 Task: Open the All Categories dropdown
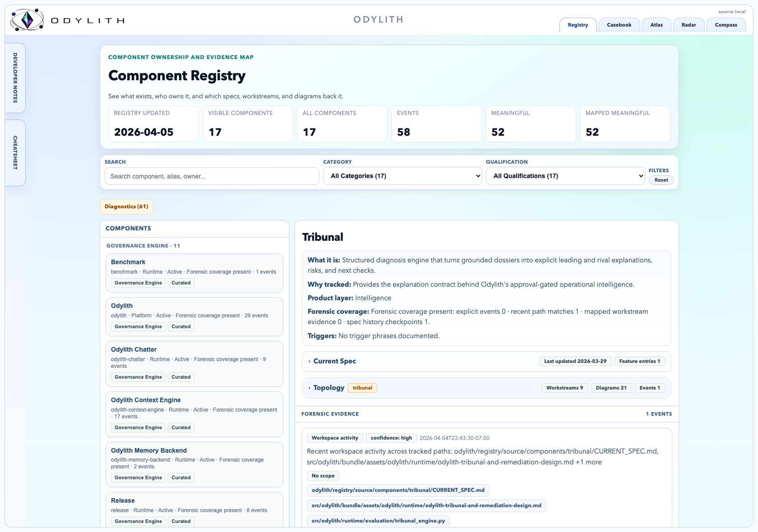(x=402, y=176)
